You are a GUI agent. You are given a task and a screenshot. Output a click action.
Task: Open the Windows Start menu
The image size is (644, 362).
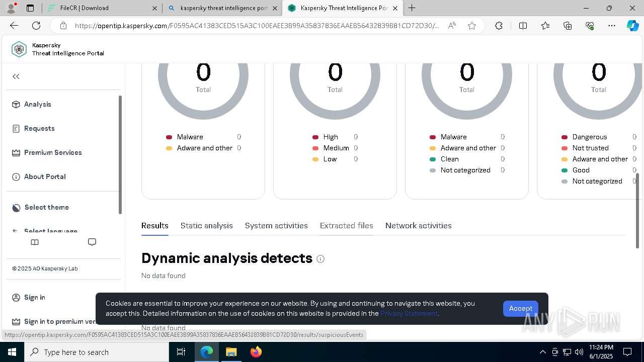pos(12,352)
